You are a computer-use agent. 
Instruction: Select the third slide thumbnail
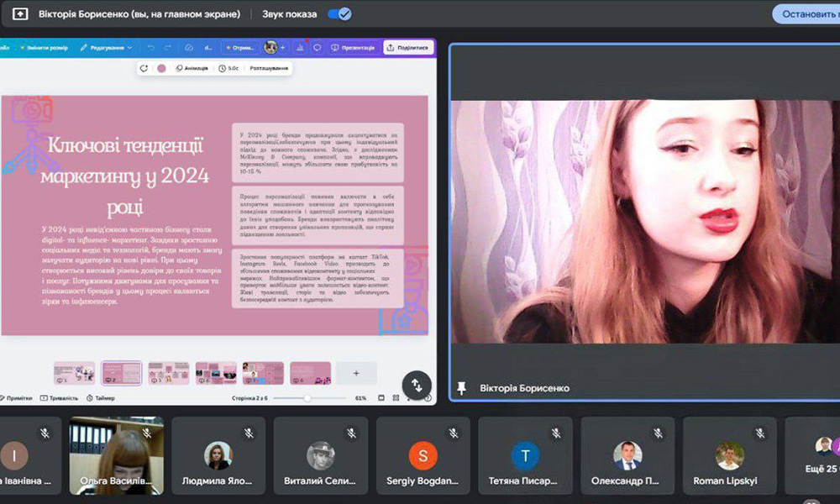pos(168,373)
